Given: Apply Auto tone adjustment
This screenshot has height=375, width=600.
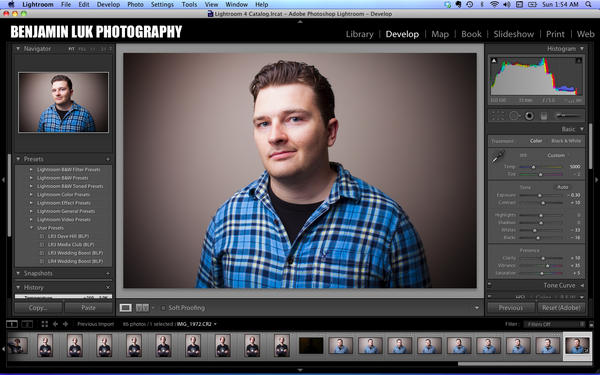Looking at the screenshot, I should pos(562,187).
